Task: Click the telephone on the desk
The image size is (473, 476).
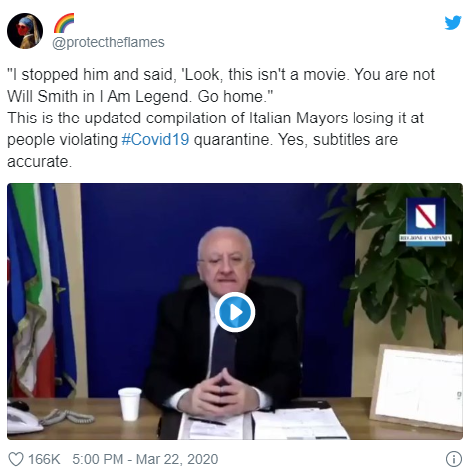Action: pyautogui.click(x=23, y=417)
